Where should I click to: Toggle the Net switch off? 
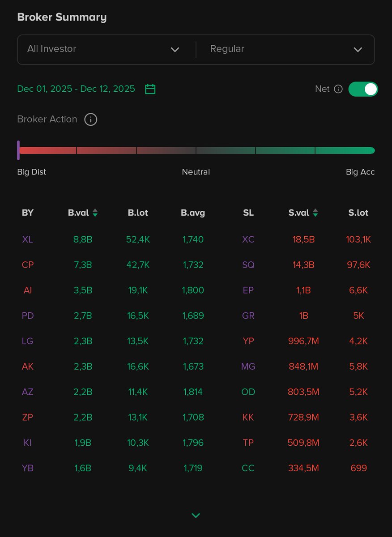pos(363,89)
